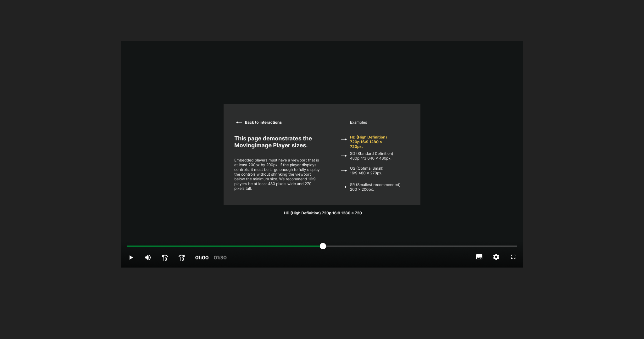This screenshot has width=644, height=339.
Task: Select SD (Standard Definition) 480p example
Action: pos(371,156)
